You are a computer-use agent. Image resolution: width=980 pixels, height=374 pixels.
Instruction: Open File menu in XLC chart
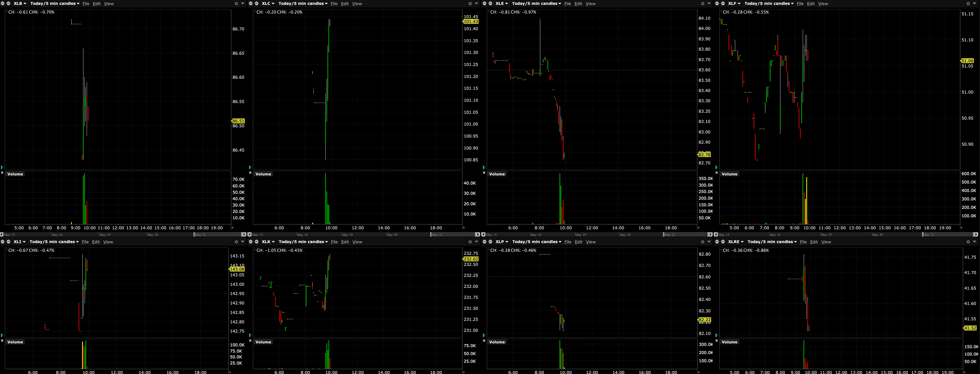click(x=334, y=3)
